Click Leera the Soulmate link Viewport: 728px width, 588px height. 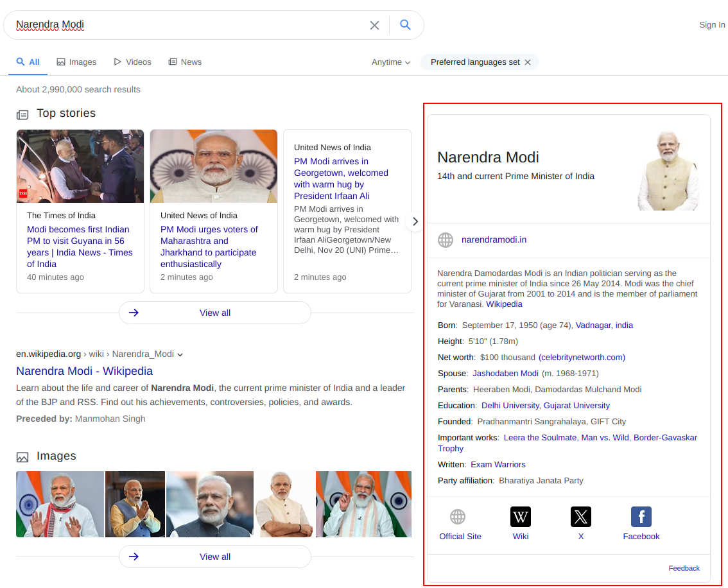click(541, 438)
